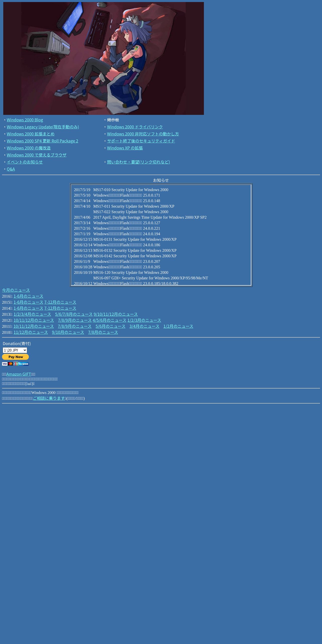Open Windows 2000 SP4 更新 Roll Package 2
Image resolution: width=322 pixels, height=644 pixels.
pos(42,141)
